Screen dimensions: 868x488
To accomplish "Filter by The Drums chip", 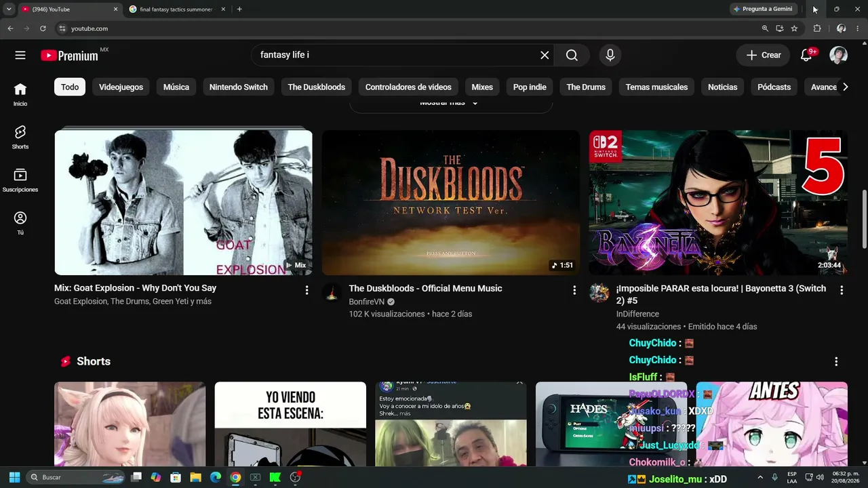I will 586,87.
